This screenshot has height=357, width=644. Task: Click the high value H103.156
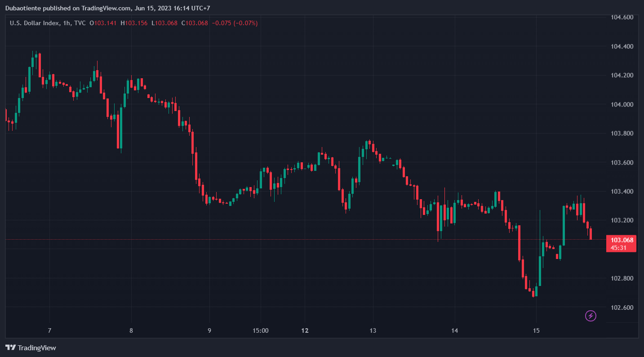(134, 23)
